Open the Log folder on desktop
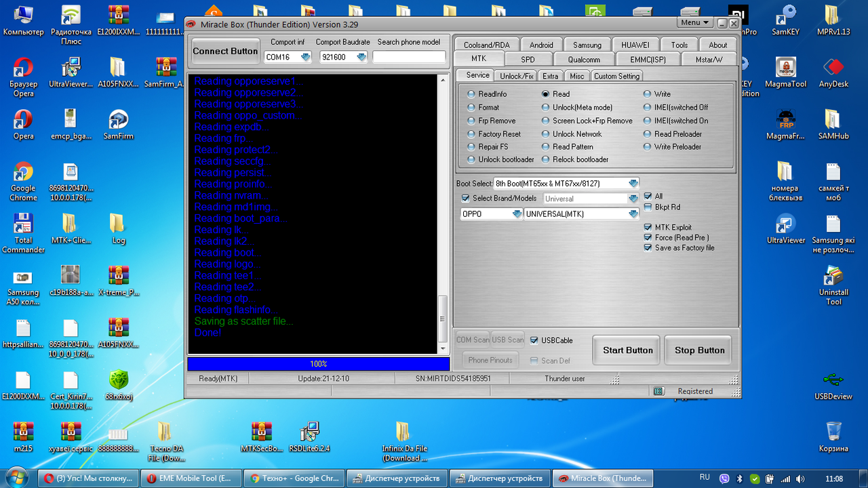This screenshot has width=868, height=488. click(x=118, y=228)
